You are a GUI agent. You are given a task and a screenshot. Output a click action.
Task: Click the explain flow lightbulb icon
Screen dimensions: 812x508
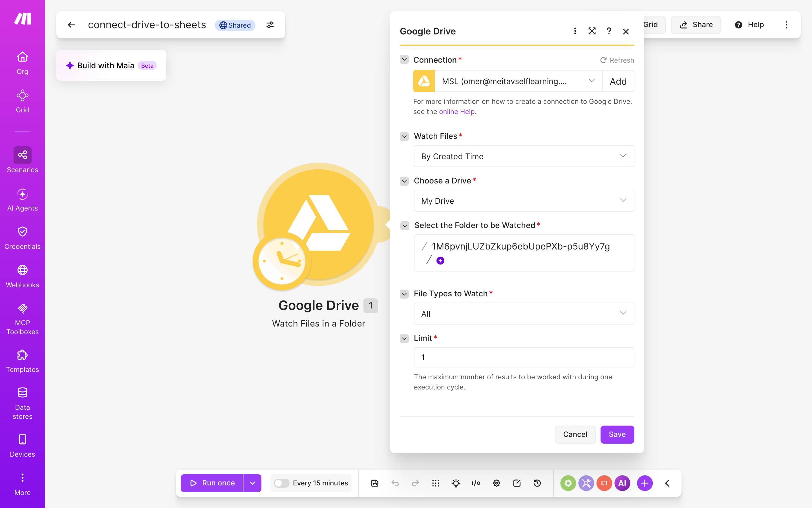[456, 483]
